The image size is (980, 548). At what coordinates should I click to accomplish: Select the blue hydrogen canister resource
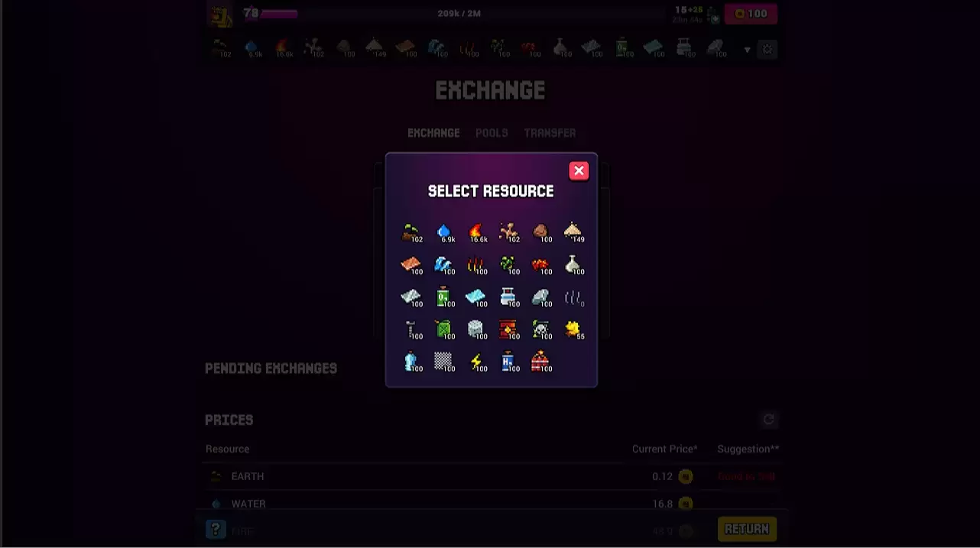click(x=509, y=362)
